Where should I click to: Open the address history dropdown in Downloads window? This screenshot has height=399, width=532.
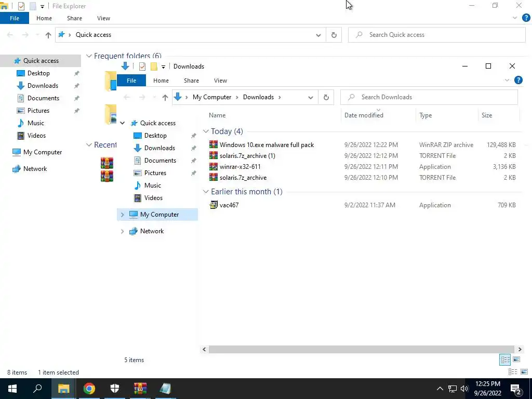coord(311,97)
